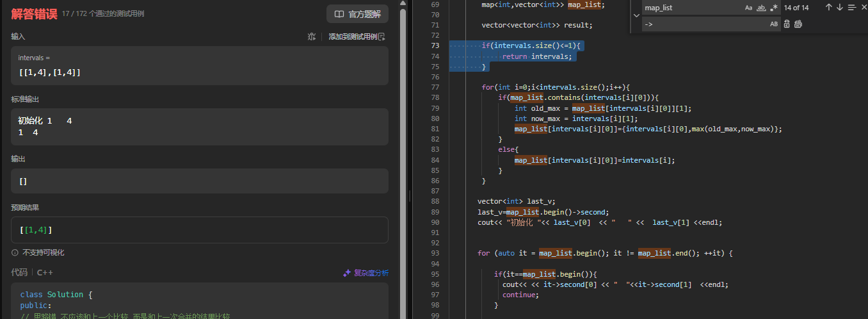Click the stdout line '初始化 1 4'

(45, 121)
